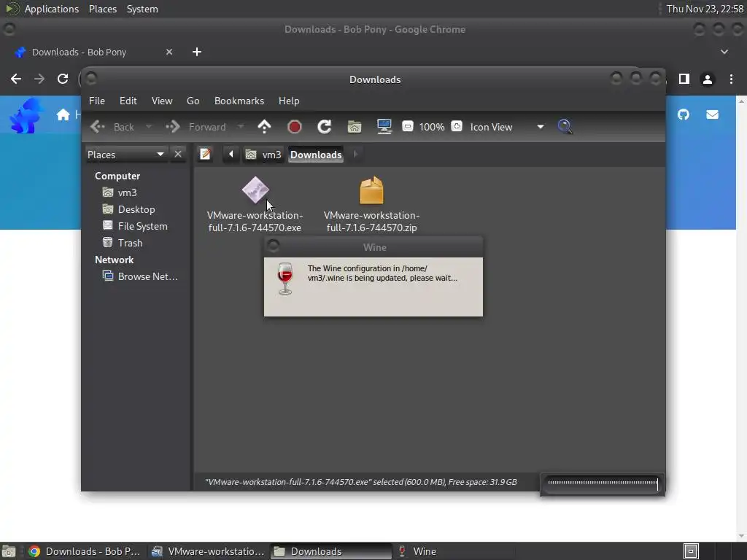Click the file search magnifier icon
This screenshot has height=560, width=747.
(x=565, y=127)
